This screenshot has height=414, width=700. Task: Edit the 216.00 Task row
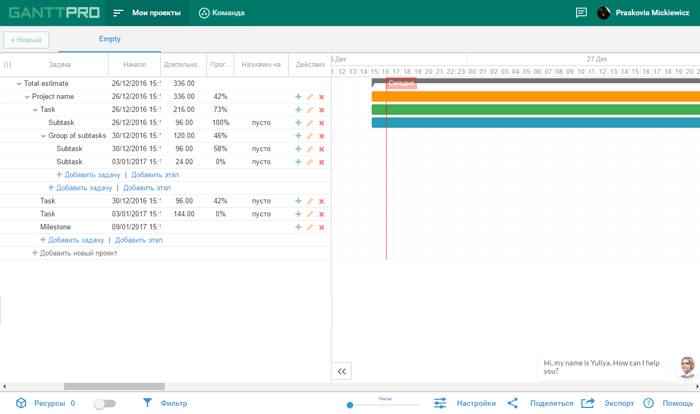point(310,109)
